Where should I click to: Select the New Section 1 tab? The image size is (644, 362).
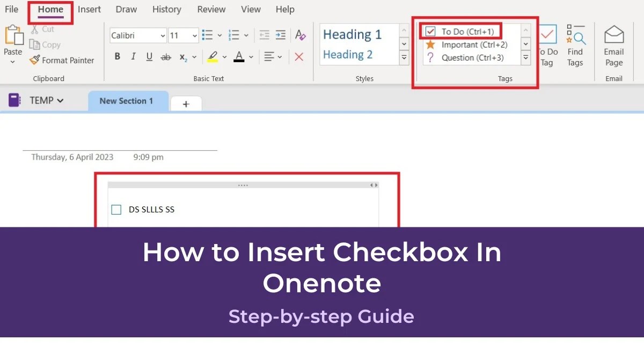click(x=128, y=101)
